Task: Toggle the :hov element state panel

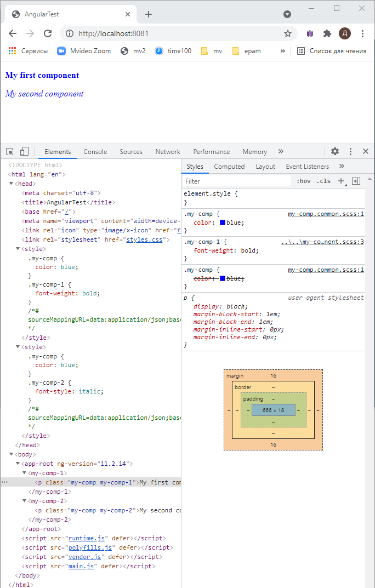Action: 303,181
